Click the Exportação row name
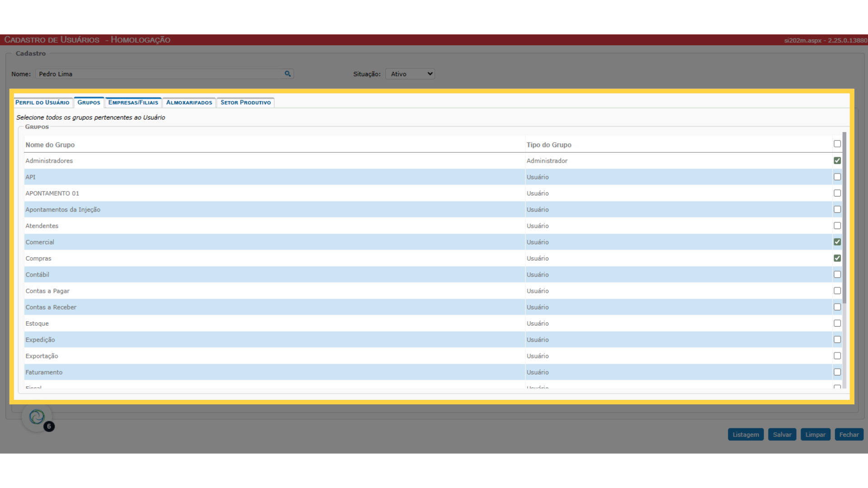Screen dimensions: 868x488 click(x=42, y=356)
